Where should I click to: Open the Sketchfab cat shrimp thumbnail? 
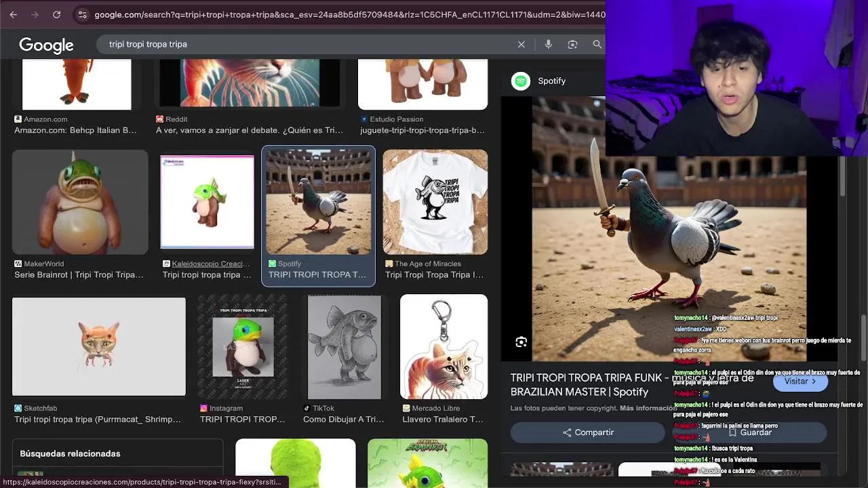[99, 346]
